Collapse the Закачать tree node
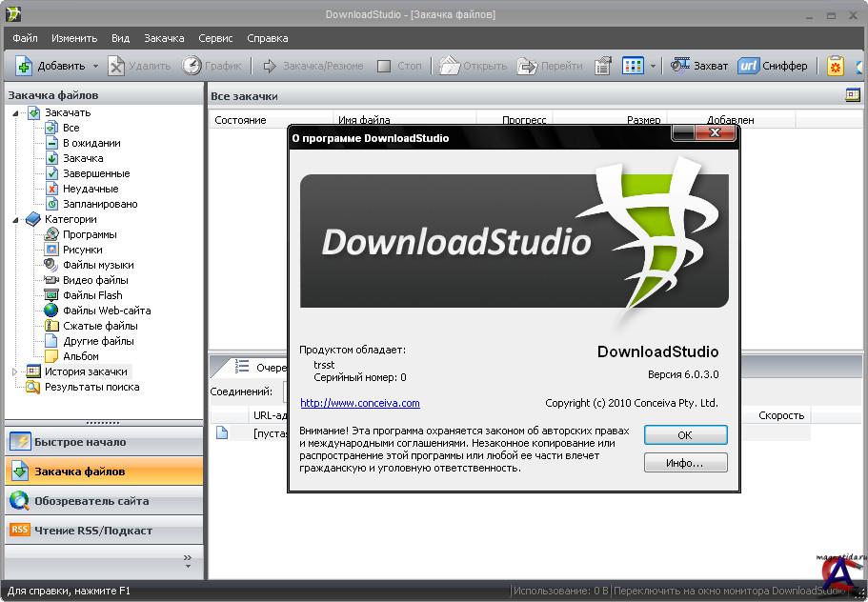 point(15,113)
